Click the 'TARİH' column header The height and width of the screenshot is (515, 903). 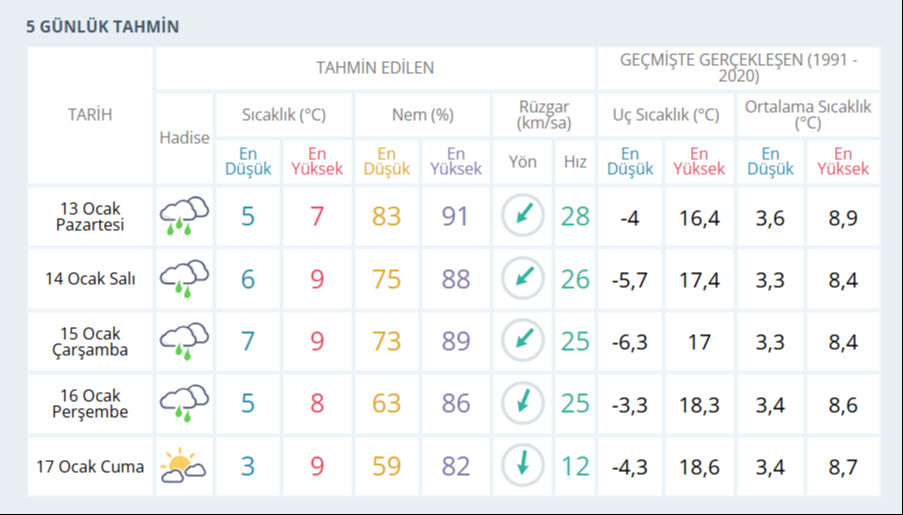click(90, 115)
